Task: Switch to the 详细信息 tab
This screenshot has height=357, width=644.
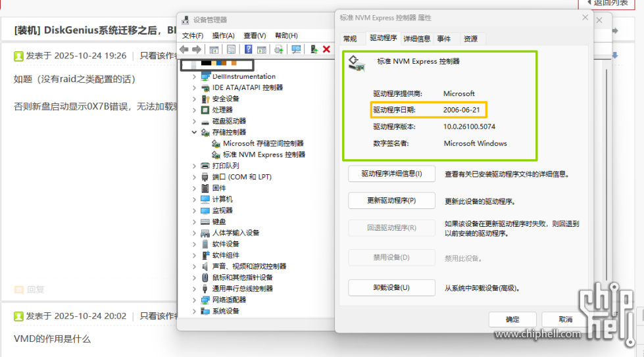Action: point(416,39)
